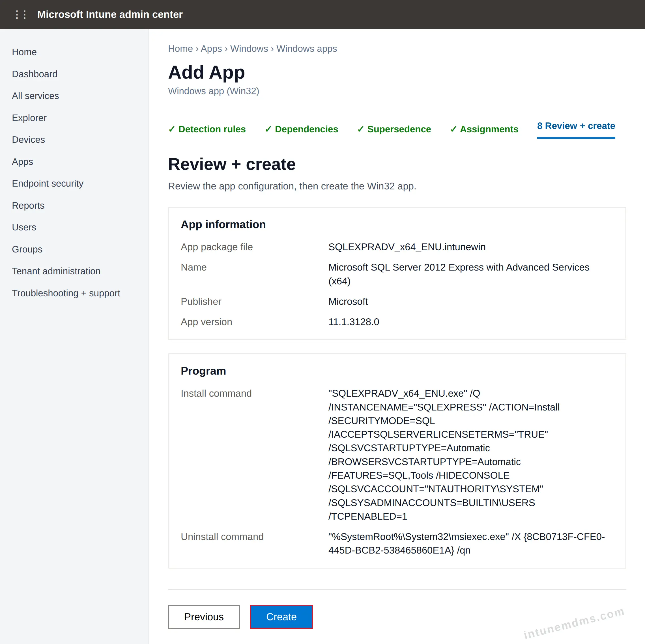
Task: Switch to the Detection rules step
Action: [207, 129]
